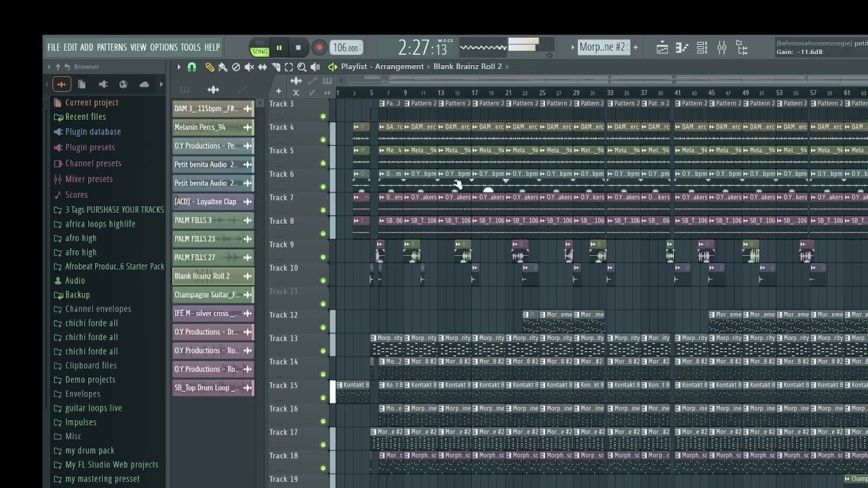
Task: Expand the guitar loops live folder
Action: point(87,408)
